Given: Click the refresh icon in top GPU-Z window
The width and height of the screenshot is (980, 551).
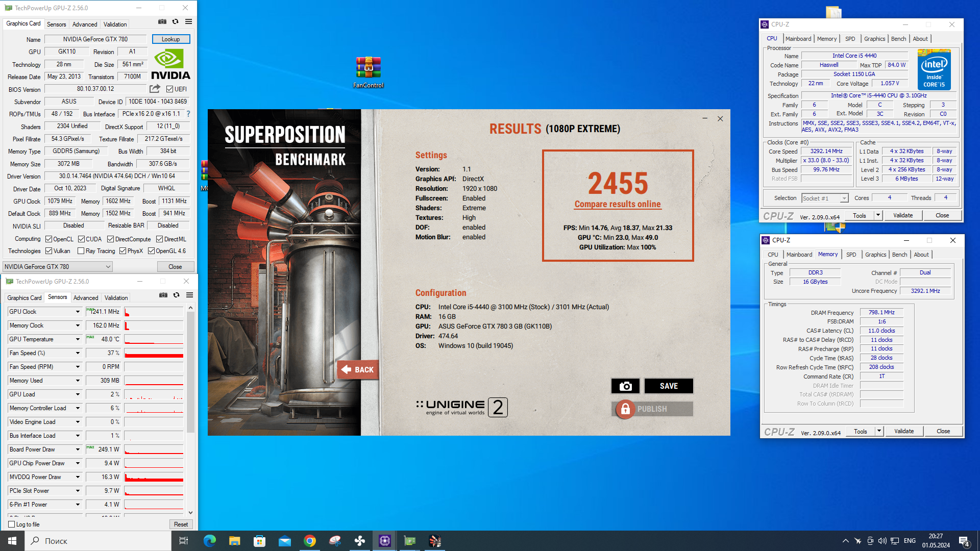Looking at the screenshot, I should (175, 21).
